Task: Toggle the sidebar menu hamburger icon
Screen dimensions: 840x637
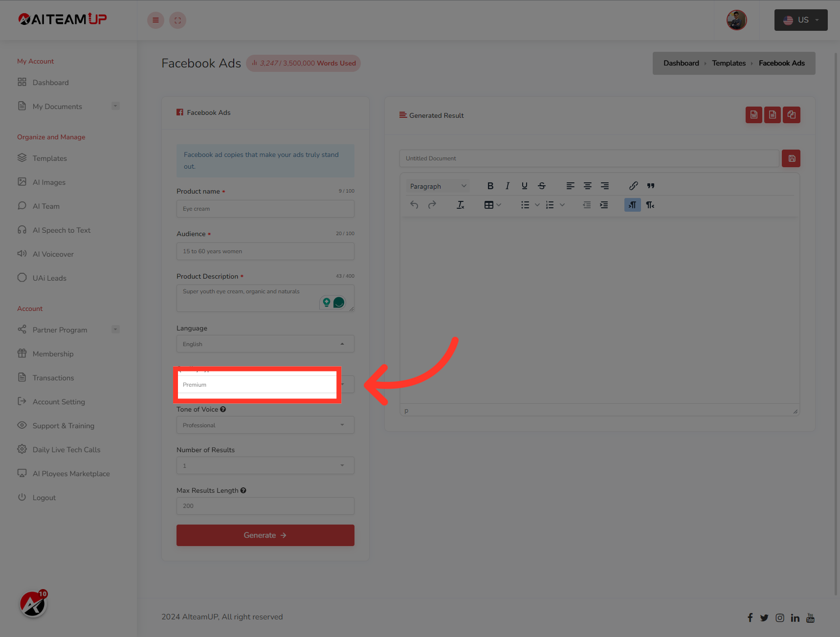Action: point(155,20)
